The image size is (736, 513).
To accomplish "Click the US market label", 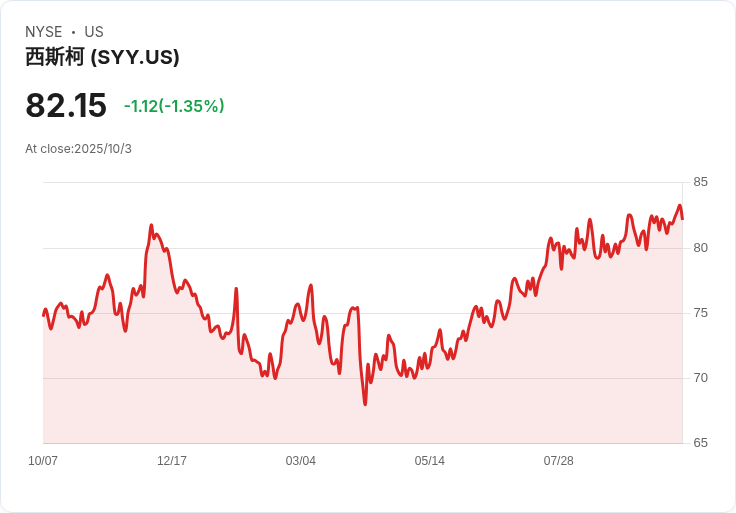I will pyautogui.click(x=94, y=32).
